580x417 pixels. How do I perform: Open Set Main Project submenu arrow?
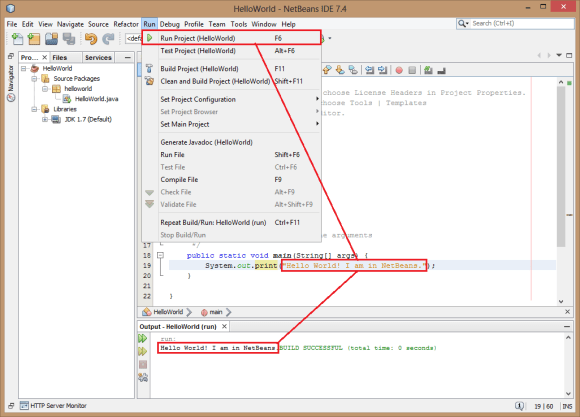317,124
